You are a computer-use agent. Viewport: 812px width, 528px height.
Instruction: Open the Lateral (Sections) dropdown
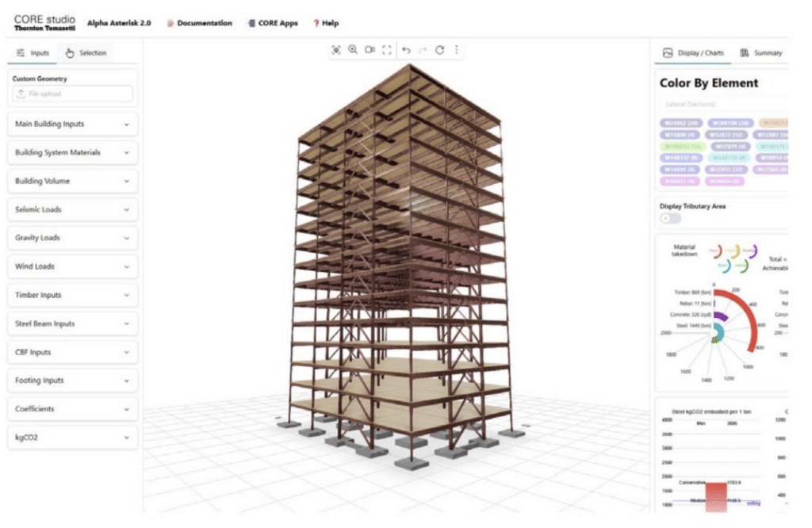(722, 104)
